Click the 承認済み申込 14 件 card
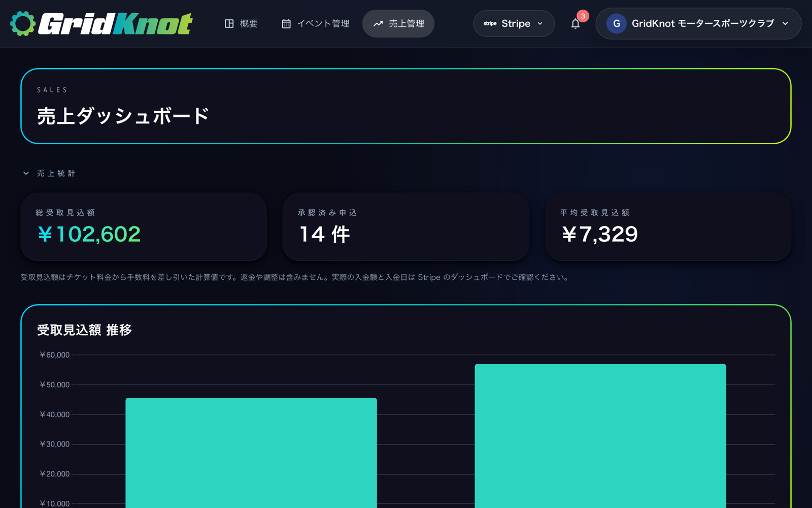Image resolution: width=812 pixels, height=508 pixels. click(x=405, y=227)
